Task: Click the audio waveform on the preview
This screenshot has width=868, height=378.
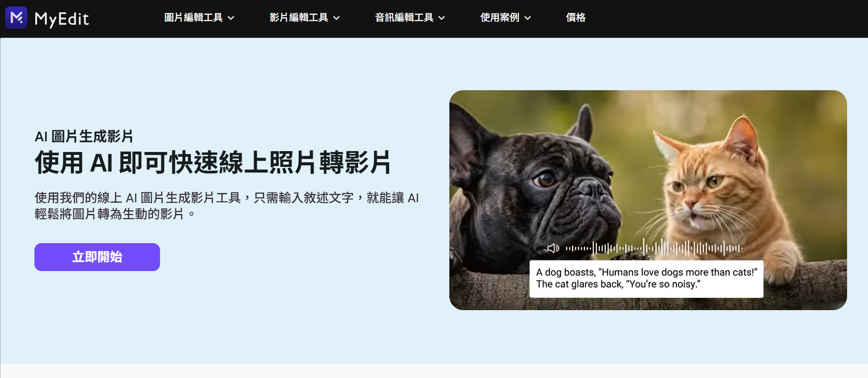Action: coord(654,248)
